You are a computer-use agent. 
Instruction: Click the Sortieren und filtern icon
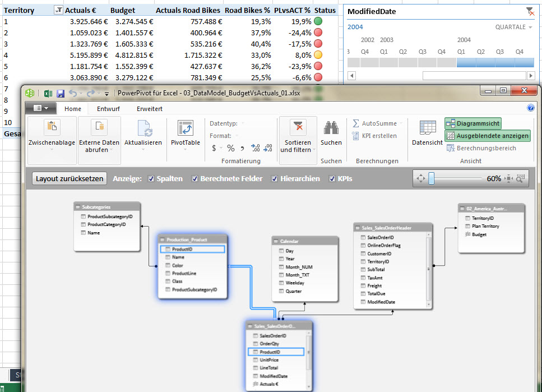click(298, 127)
